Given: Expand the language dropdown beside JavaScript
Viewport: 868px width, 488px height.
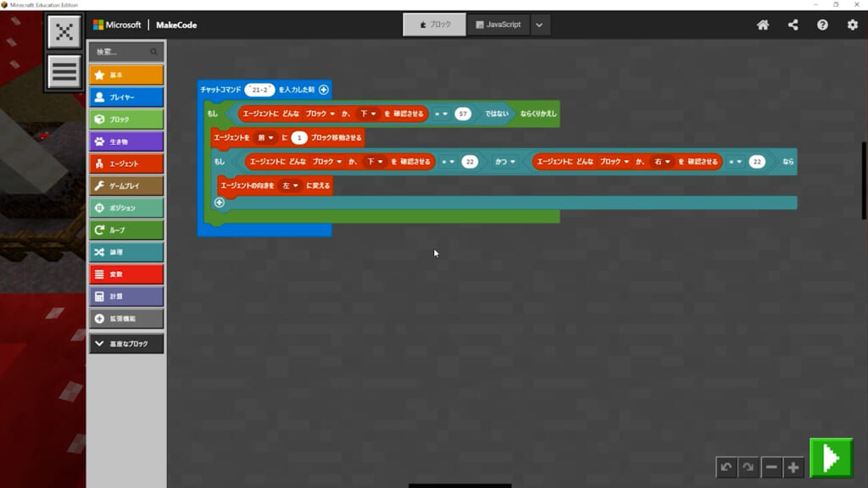Looking at the screenshot, I should [x=540, y=25].
